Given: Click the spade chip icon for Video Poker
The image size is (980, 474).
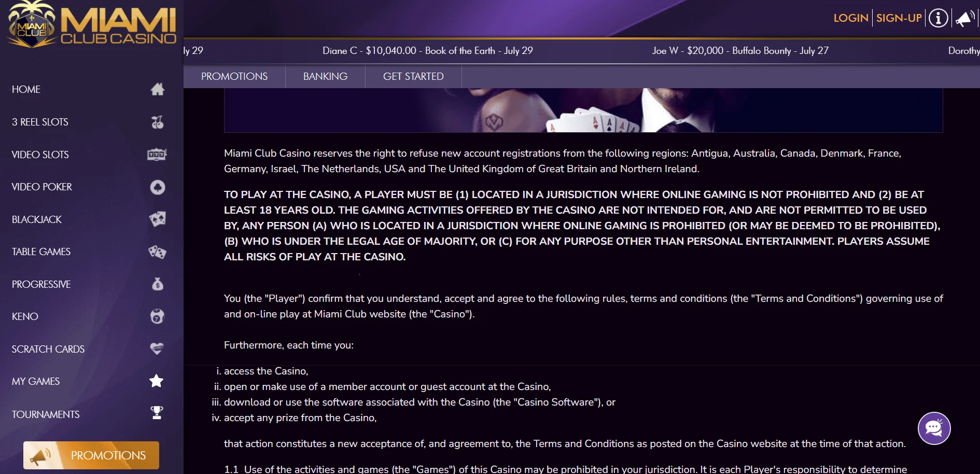Looking at the screenshot, I should click(x=158, y=187).
